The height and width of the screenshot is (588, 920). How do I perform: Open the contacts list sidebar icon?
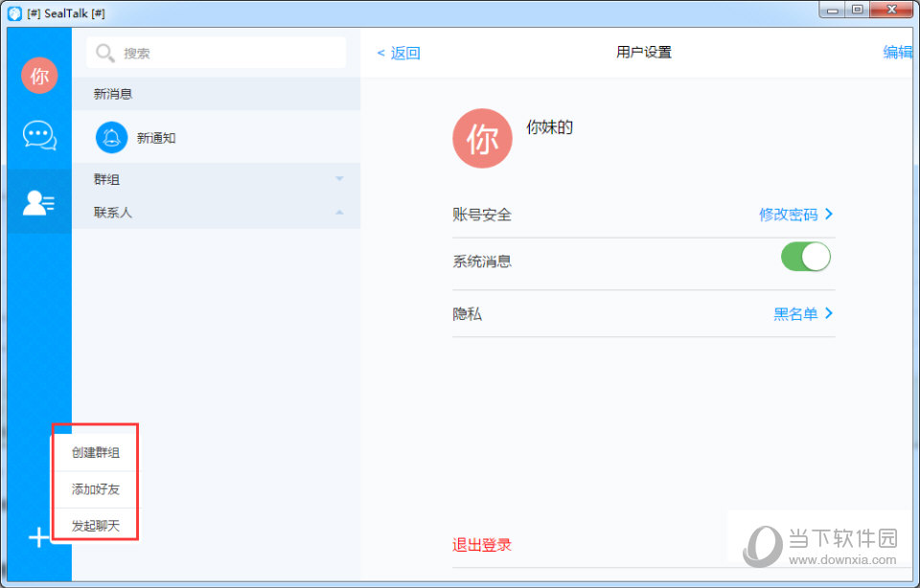pos(38,203)
